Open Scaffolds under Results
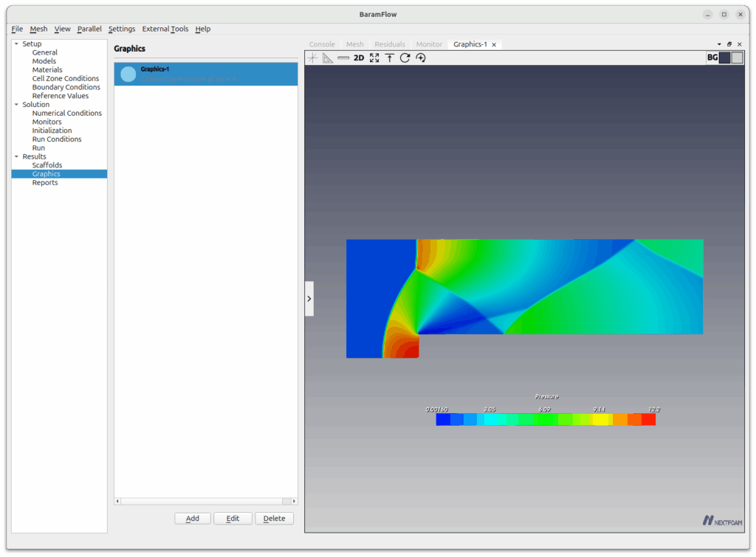This screenshot has height=557, width=756. (47, 165)
